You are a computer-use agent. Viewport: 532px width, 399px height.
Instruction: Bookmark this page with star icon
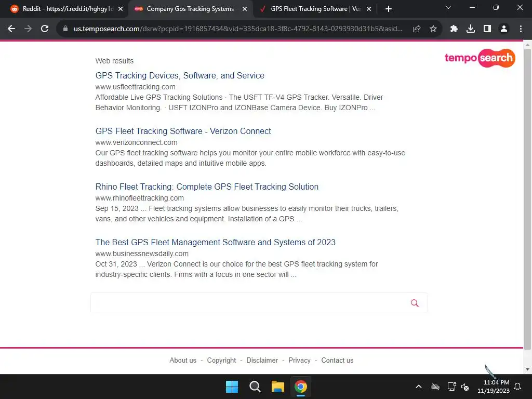click(x=433, y=29)
